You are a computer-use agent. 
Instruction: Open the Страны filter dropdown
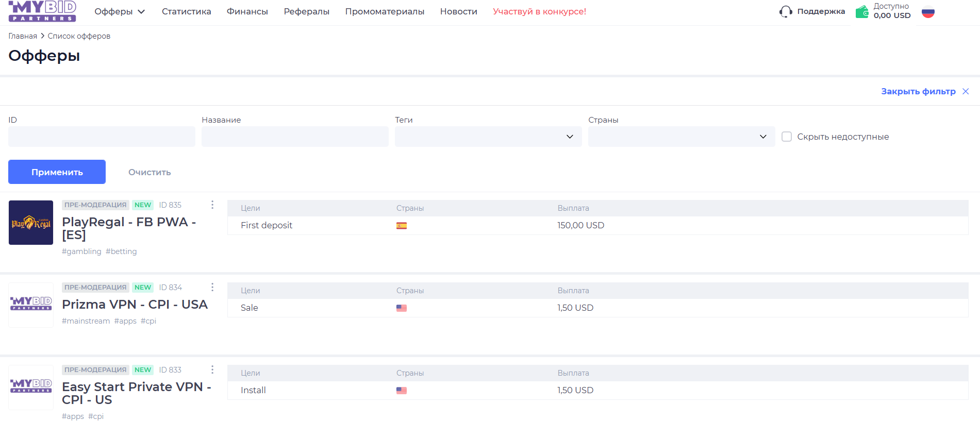tap(682, 137)
